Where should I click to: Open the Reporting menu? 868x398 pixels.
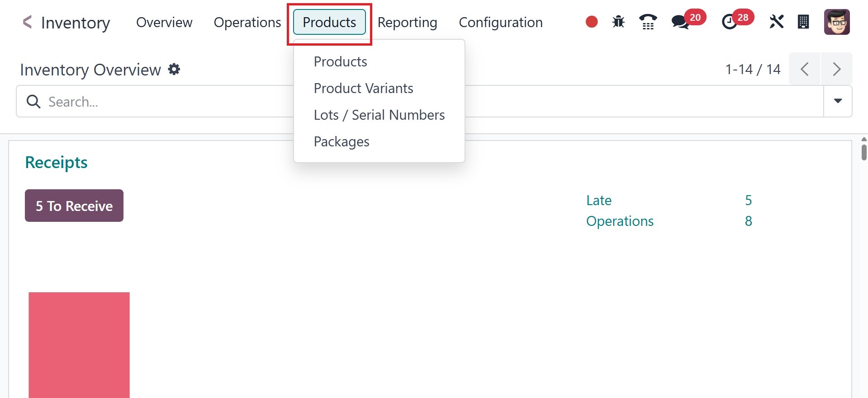coord(407,22)
